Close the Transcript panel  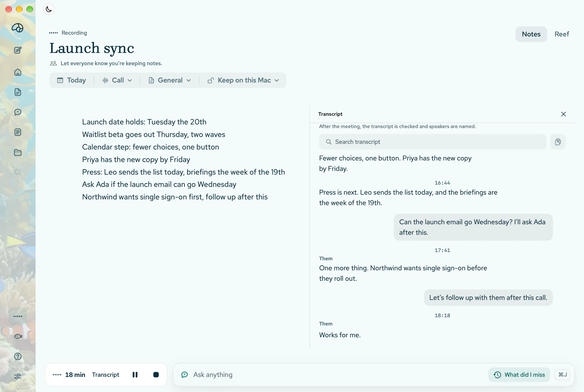pos(563,114)
